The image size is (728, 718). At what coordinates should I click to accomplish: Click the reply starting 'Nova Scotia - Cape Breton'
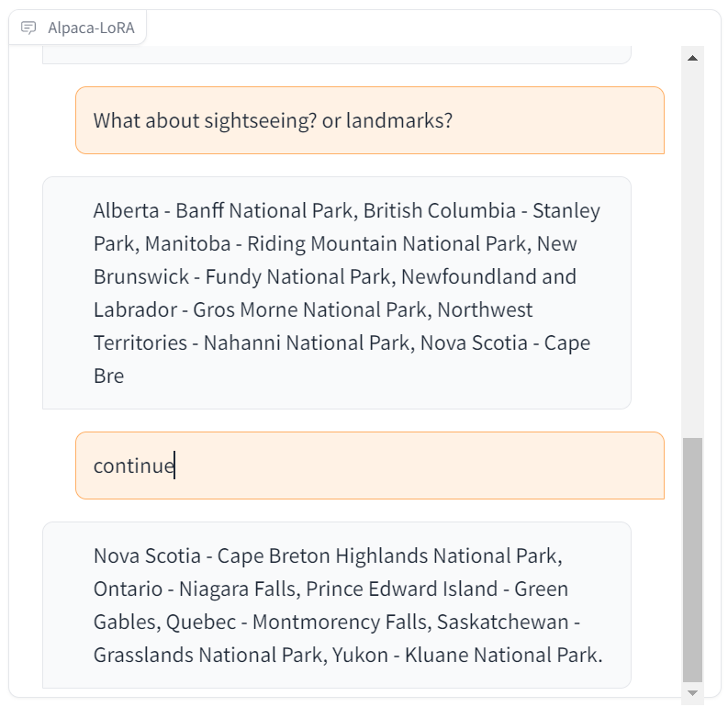(x=337, y=605)
